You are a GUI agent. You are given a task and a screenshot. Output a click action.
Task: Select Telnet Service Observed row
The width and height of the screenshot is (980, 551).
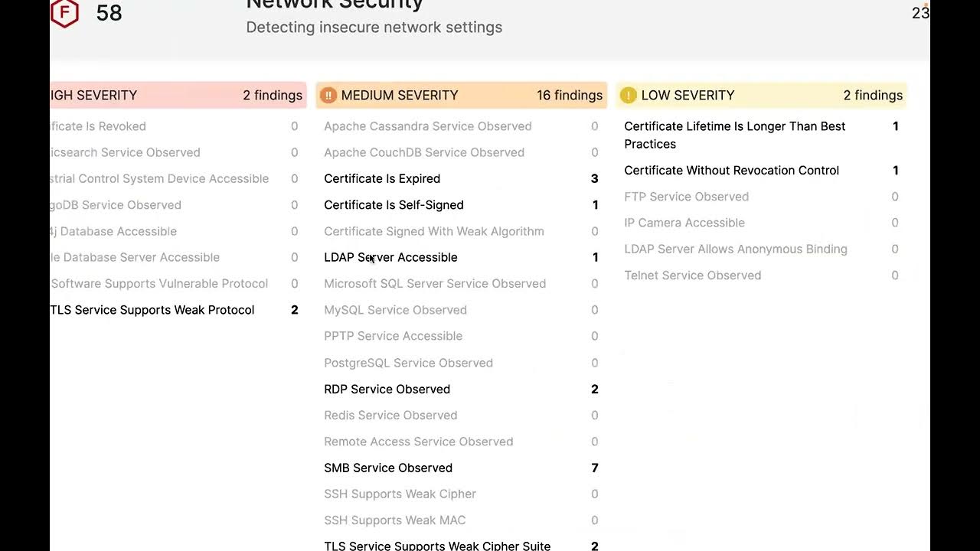(x=761, y=275)
